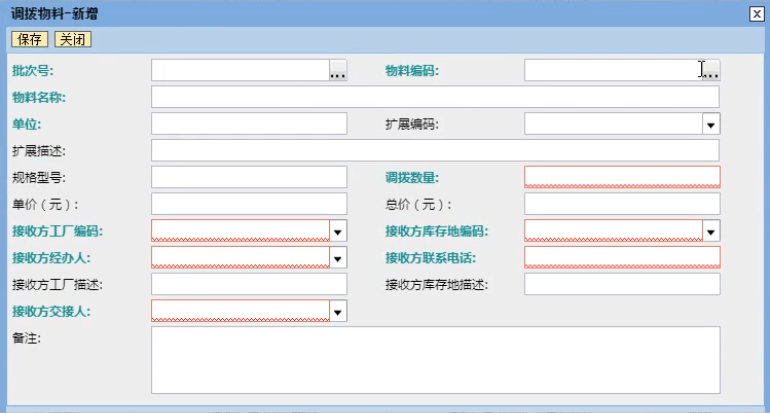The height and width of the screenshot is (413, 770).
Task: Focus the 接收方联系电话 field
Action: click(x=622, y=257)
